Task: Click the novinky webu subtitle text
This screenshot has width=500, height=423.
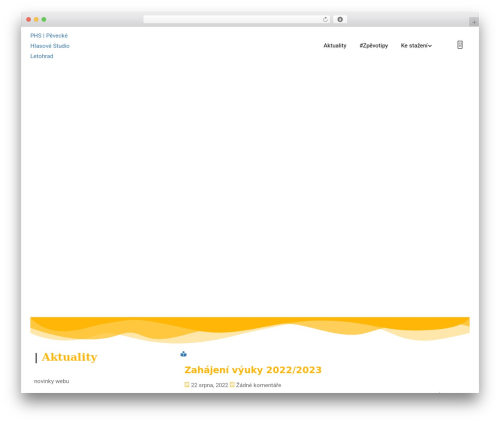Action: pos(51,381)
